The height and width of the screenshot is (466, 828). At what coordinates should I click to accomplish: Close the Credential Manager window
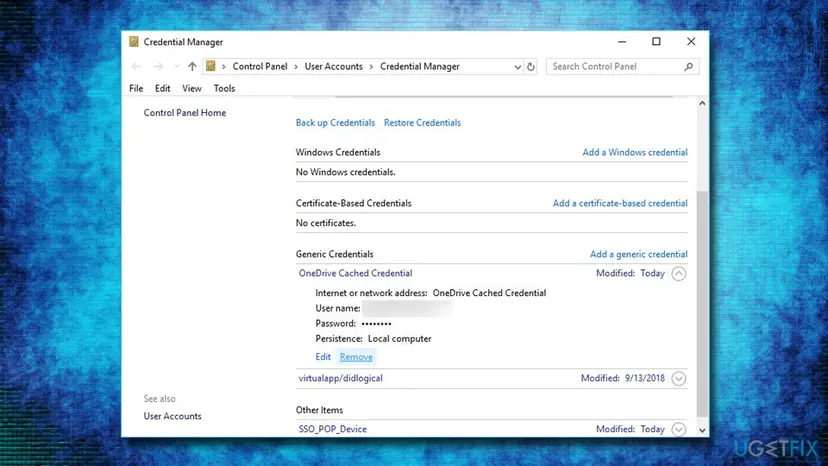[691, 42]
